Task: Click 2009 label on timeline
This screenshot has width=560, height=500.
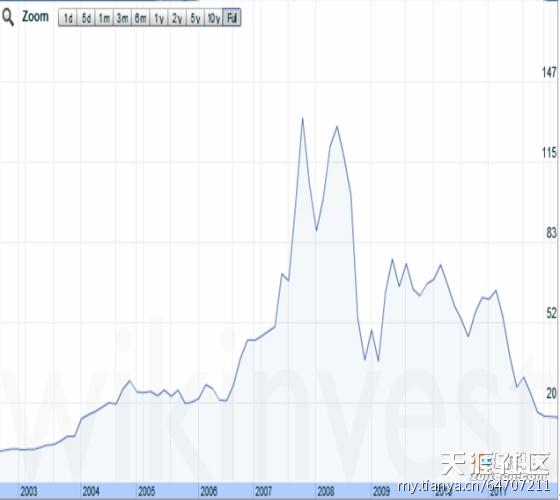Action: (381, 491)
